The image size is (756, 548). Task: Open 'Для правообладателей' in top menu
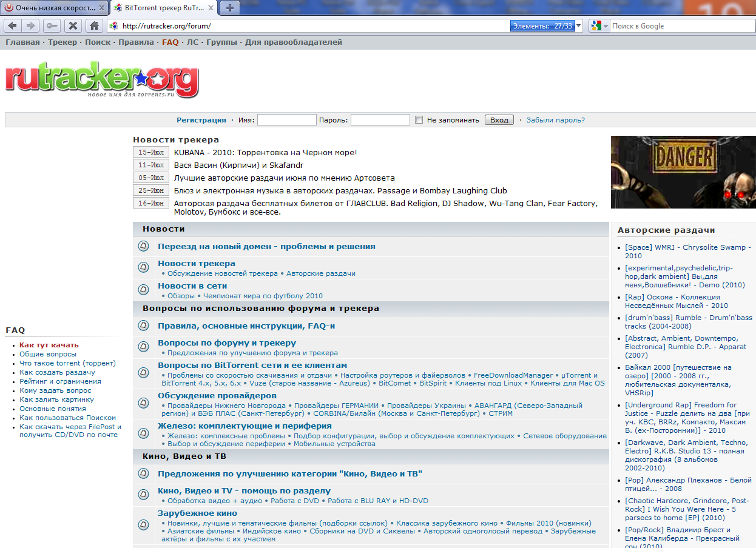click(293, 42)
